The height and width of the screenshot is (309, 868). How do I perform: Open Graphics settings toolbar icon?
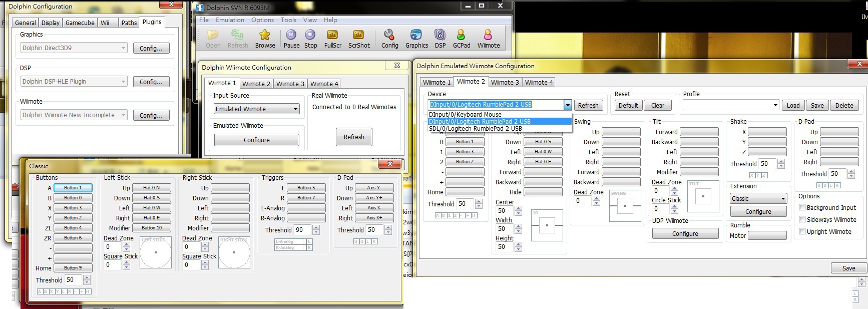click(x=416, y=39)
